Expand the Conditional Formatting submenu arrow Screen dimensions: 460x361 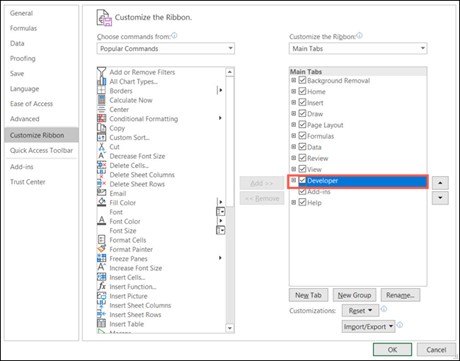[220, 118]
